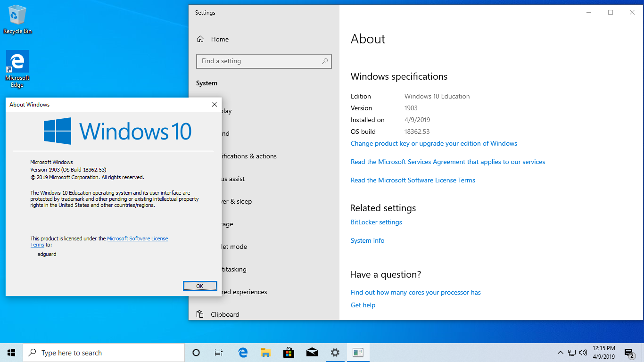The height and width of the screenshot is (362, 644).
Task: Open the Windows Start menu
Action: point(11,353)
